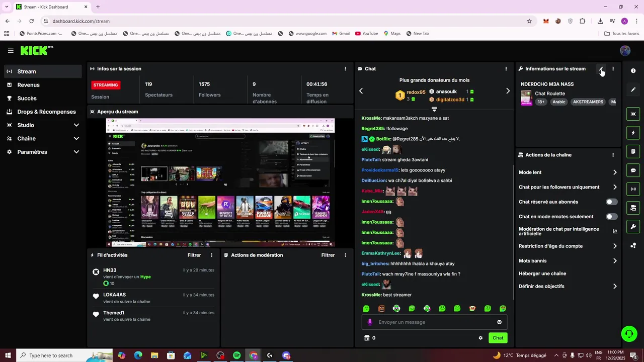The width and height of the screenshot is (644, 362).
Task: Open the user avatar in the Kick header
Action: click(625, 51)
